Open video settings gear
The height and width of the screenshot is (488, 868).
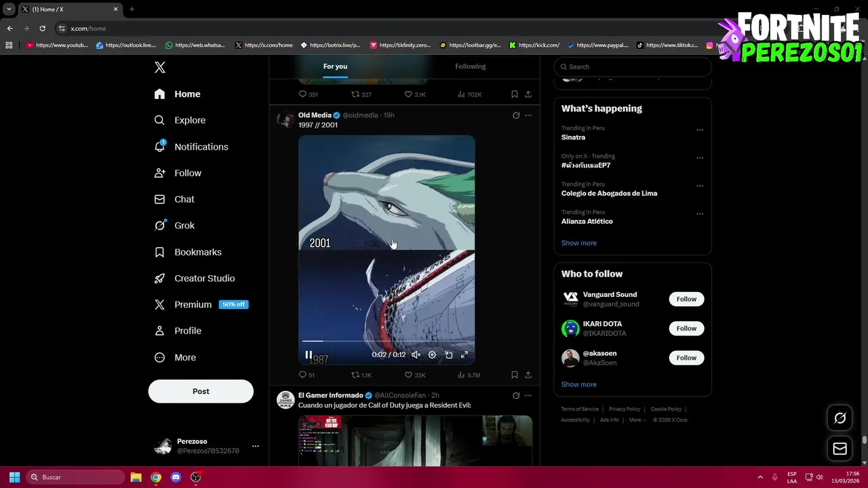pos(432,354)
